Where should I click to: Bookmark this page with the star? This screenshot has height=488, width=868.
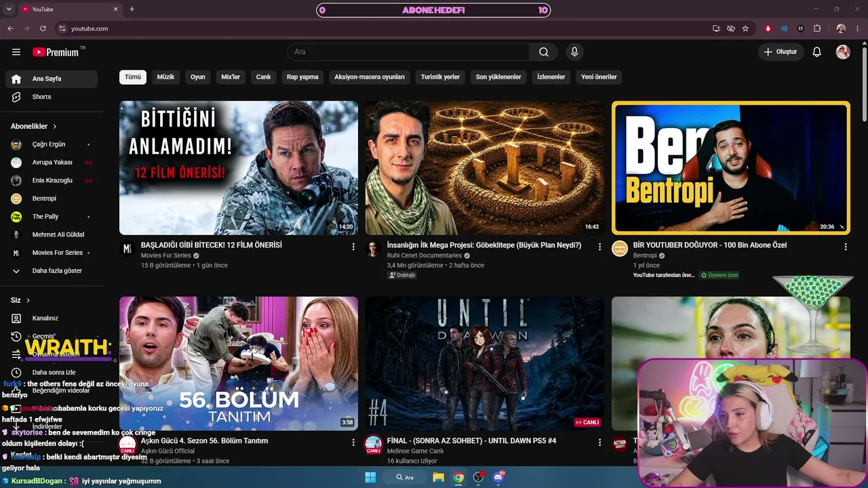click(745, 28)
